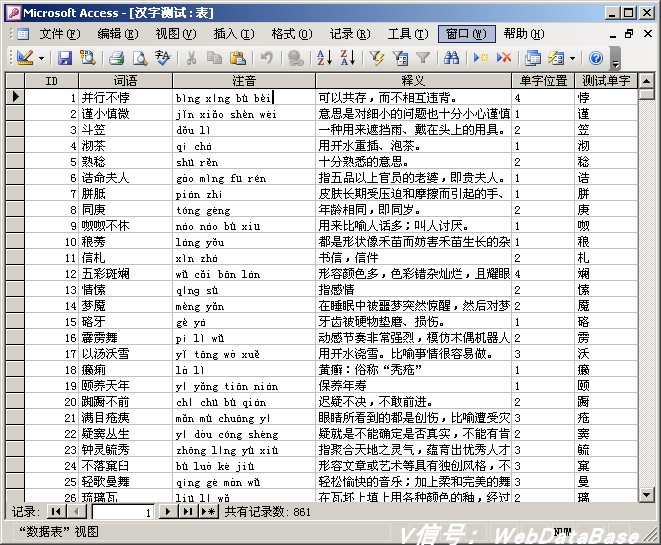
Task: Click the definition cell 书信,信件
Action: [x=413, y=258]
